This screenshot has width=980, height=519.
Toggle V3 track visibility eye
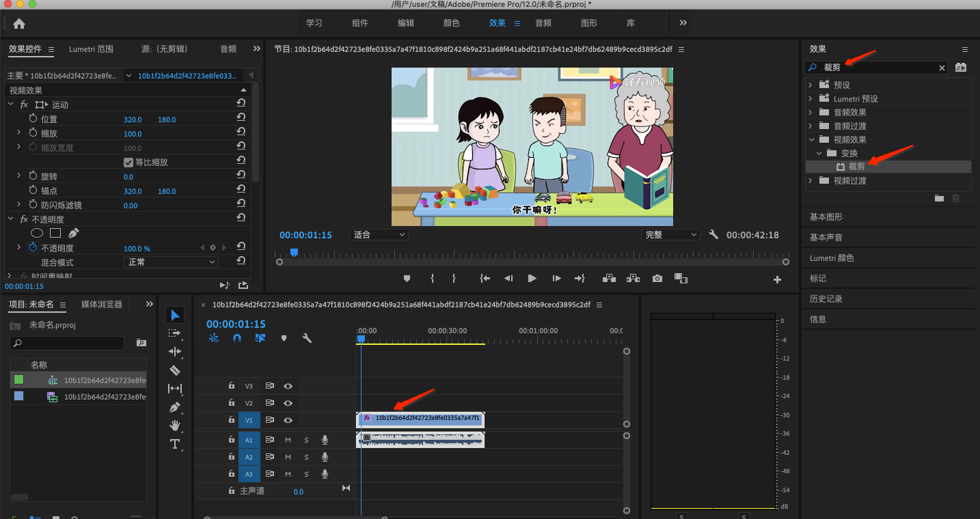click(288, 386)
